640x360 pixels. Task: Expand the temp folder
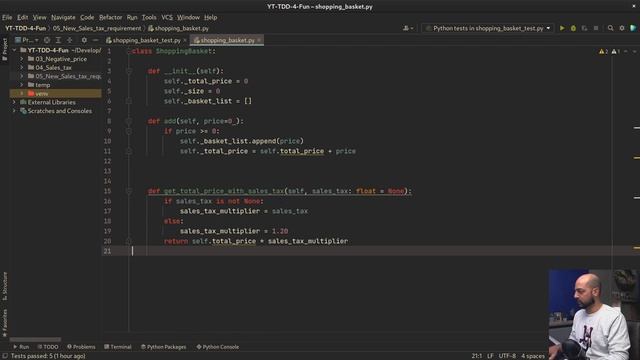(x=22, y=85)
